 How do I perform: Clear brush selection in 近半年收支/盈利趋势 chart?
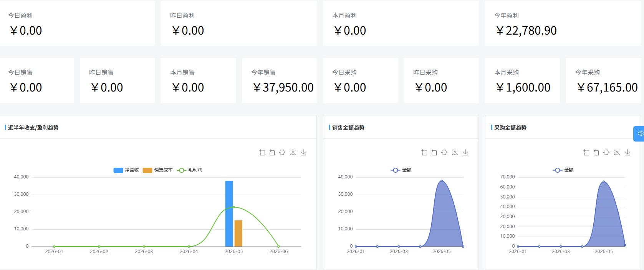[x=293, y=153]
